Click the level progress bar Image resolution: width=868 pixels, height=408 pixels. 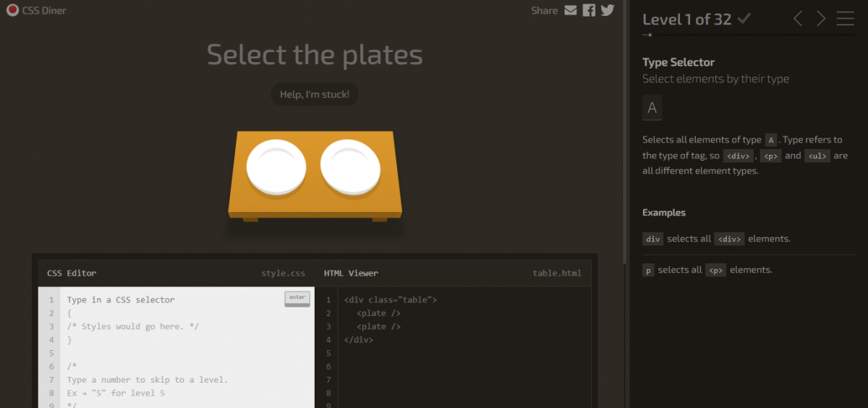click(748, 35)
